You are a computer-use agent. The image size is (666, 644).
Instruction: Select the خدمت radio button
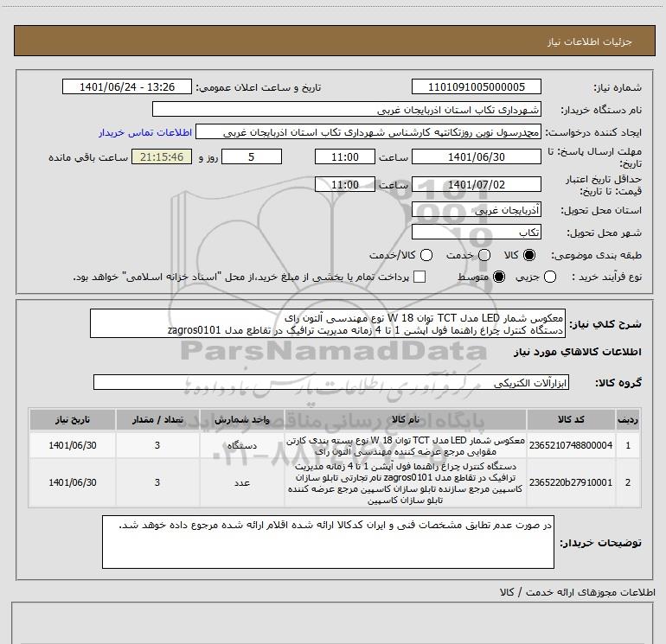pyautogui.click(x=484, y=255)
